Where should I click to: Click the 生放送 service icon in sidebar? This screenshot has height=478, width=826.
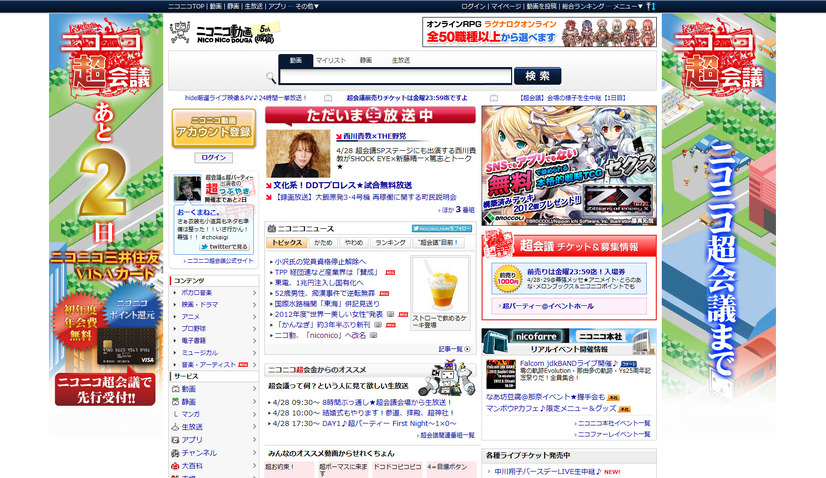click(x=175, y=427)
